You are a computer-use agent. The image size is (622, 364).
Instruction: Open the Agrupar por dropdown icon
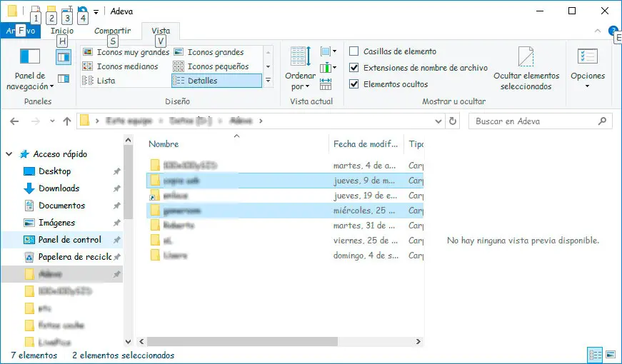(x=328, y=51)
